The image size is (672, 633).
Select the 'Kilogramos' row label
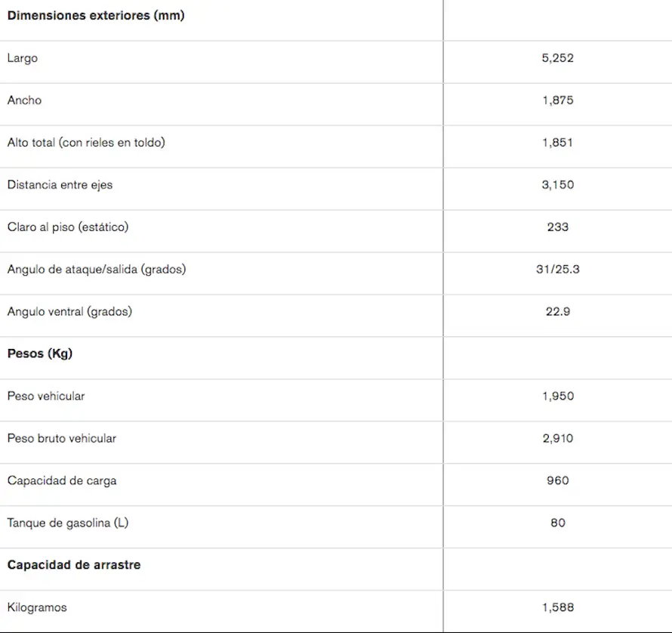(37, 607)
